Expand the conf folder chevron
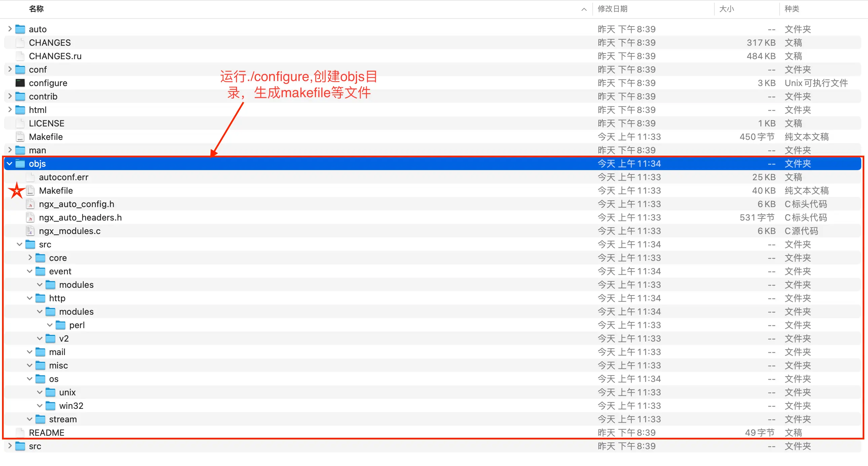Image resolution: width=868 pixels, height=466 pixels. [10, 69]
